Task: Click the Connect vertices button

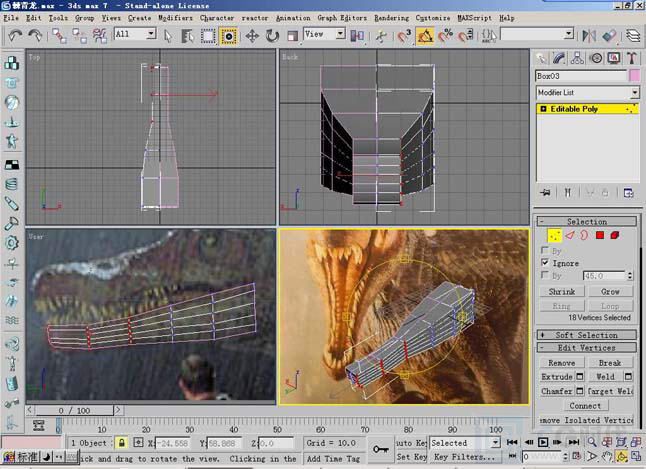Action: 585,406
